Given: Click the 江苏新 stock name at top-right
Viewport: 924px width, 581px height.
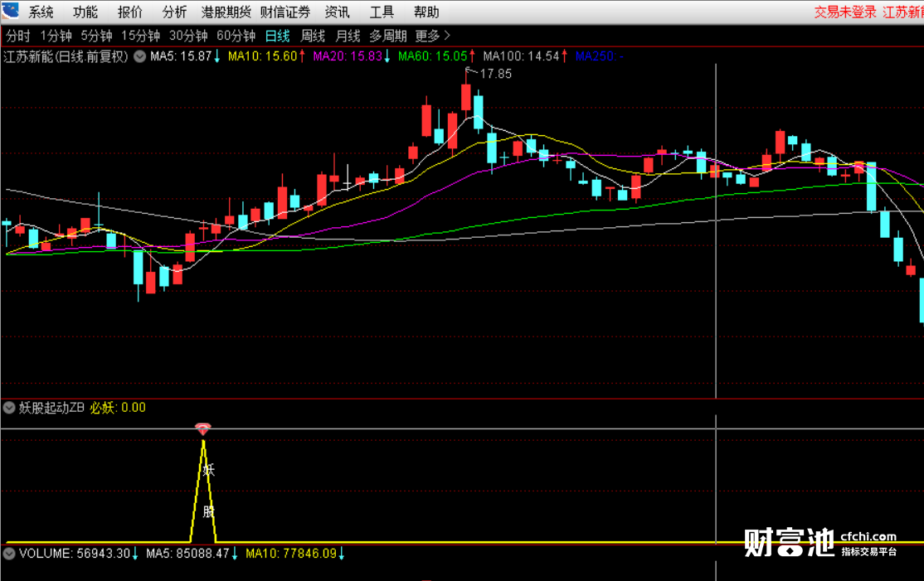Looking at the screenshot, I should point(902,12).
